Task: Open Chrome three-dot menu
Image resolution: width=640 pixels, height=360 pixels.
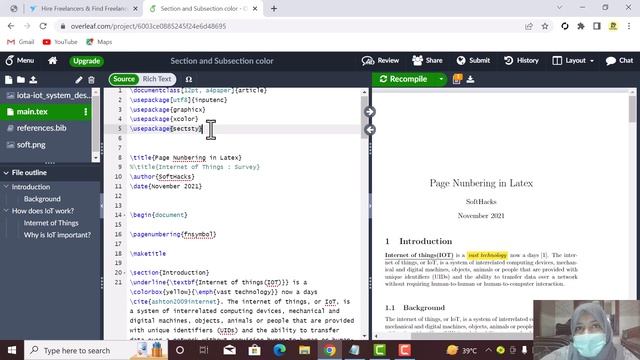Action: [629, 26]
